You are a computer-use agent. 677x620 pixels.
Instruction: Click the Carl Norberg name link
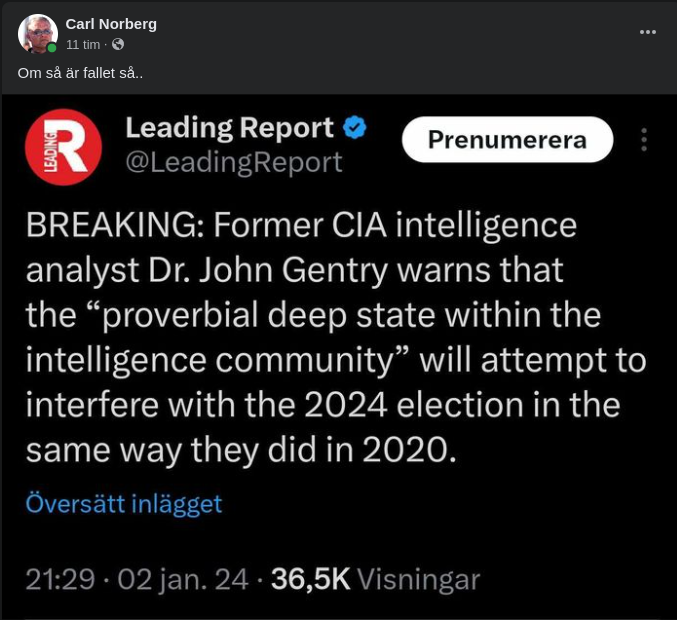pos(111,24)
